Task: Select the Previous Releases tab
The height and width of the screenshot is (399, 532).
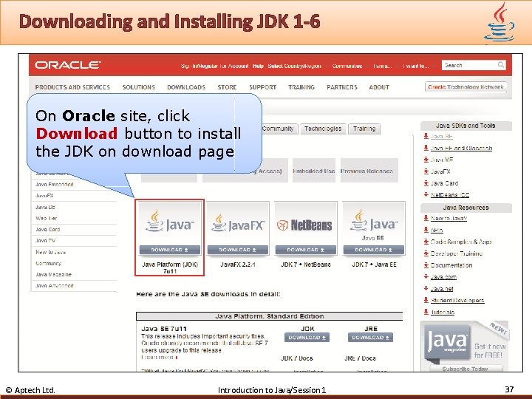Action: tap(369, 171)
